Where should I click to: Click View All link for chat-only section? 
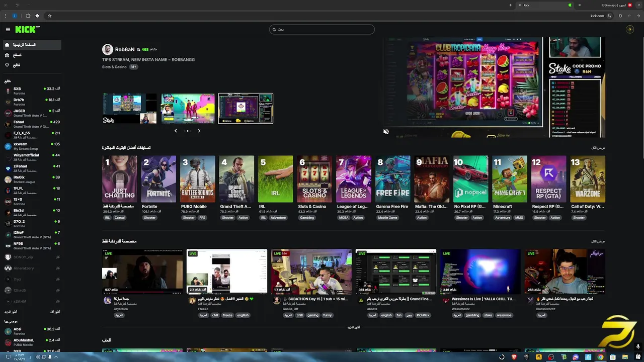click(x=598, y=241)
